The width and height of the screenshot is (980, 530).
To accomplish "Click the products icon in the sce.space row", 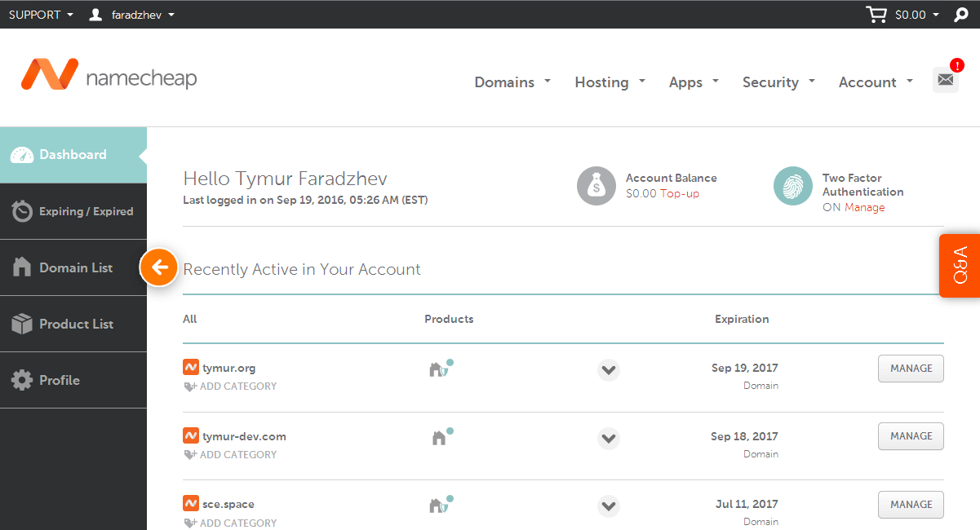I will coord(441,505).
